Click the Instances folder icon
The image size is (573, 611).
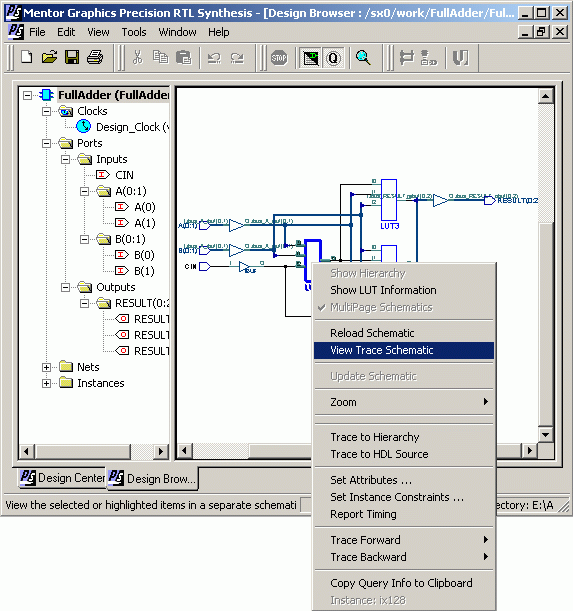66,383
